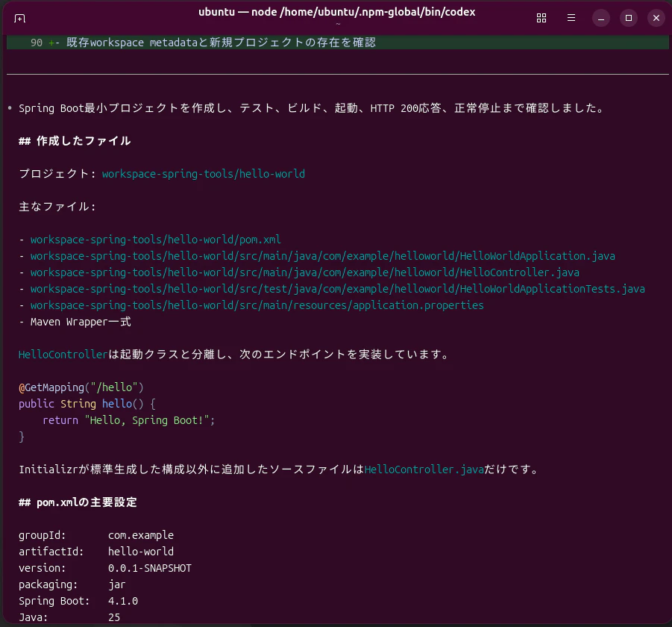
Task: Open the application.properties path
Action: (257, 305)
